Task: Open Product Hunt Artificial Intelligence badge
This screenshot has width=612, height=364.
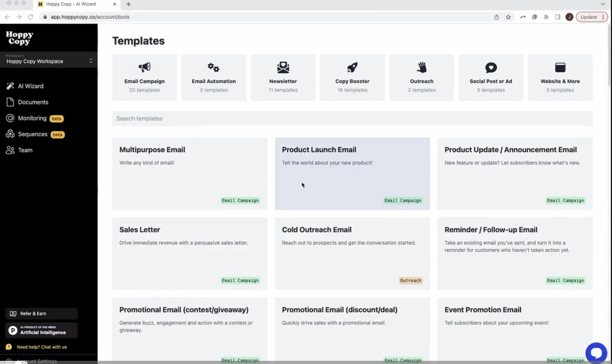Action: click(41, 330)
